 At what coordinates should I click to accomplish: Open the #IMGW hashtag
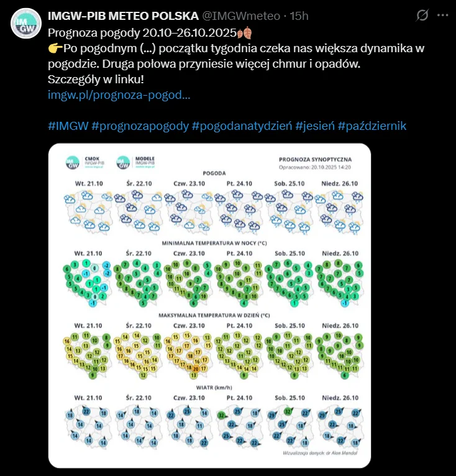[x=68, y=126]
